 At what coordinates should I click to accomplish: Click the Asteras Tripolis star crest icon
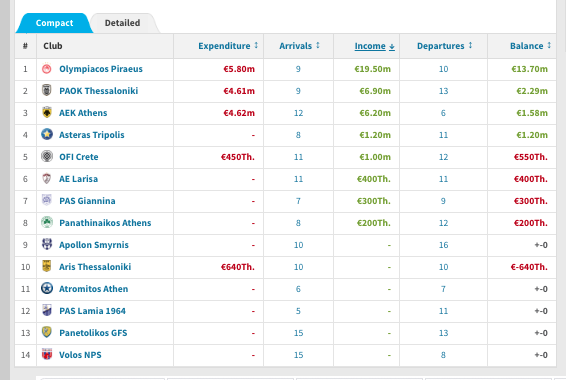pyautogui.click(x=47, y=134)
